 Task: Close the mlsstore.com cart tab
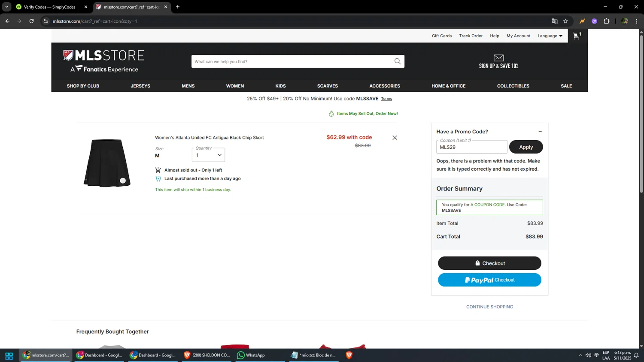pos(166,7)
